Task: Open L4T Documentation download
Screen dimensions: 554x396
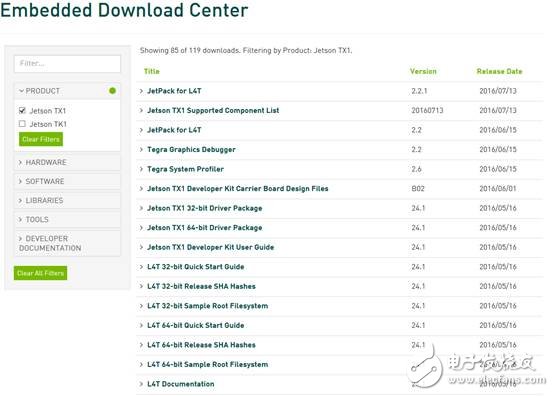Action: (x=181, y=384)
